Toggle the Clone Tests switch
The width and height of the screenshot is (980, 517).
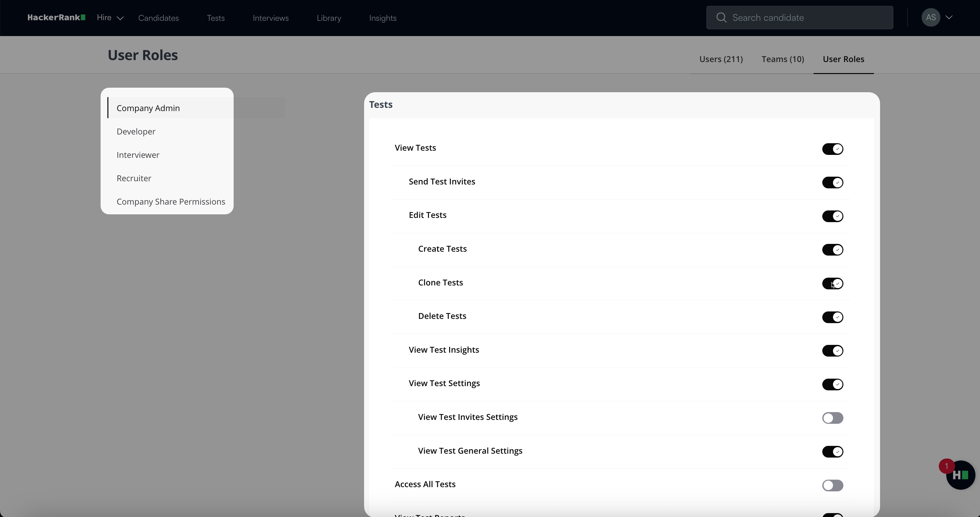(x=832, y=283)
